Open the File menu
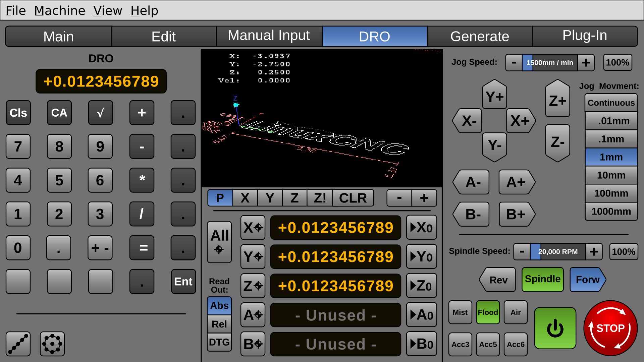This screenshot has height=362, width=644. [x=16, y=11]
